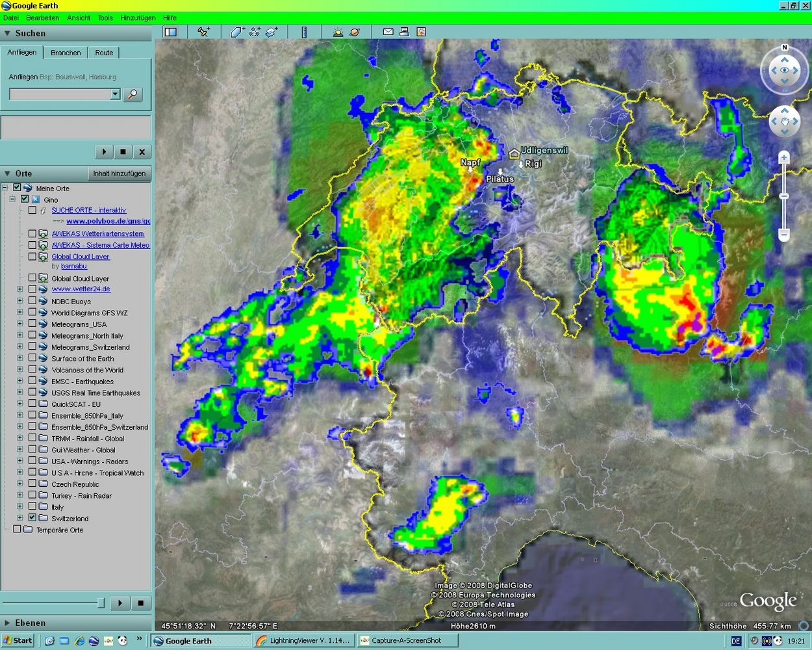Open the Tools menu
The image size is (812, 650).
(105, 18)
